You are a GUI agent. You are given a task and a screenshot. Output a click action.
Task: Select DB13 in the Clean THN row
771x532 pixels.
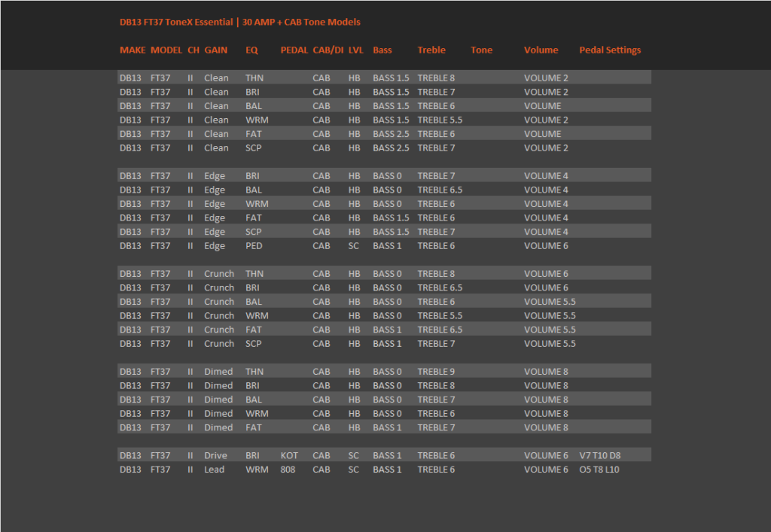pyautogui.click(x=130, y=78)
